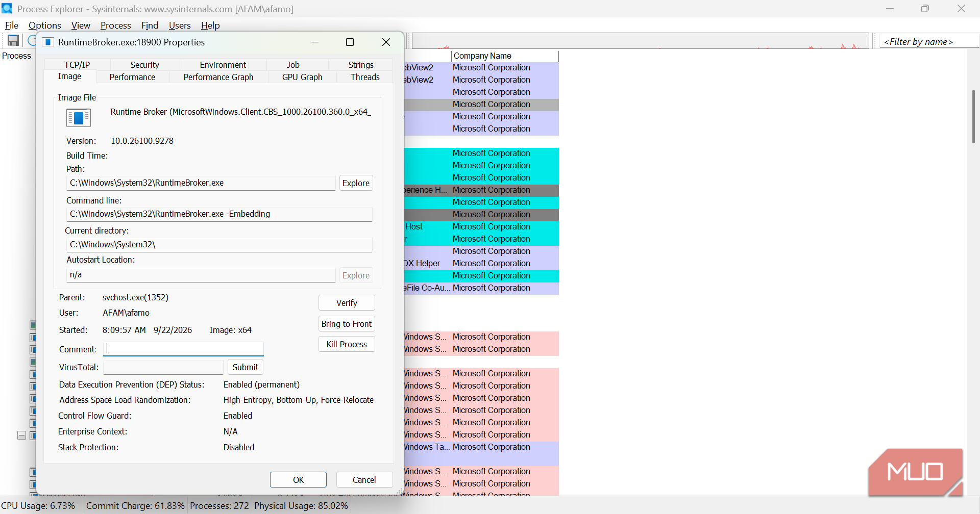
Task: Click the Save toolbar icon
Action: click(x=13, y=41)
